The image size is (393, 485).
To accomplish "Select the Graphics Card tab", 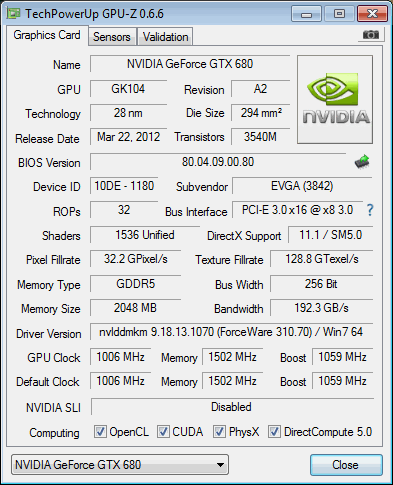I will pos(47,35).
